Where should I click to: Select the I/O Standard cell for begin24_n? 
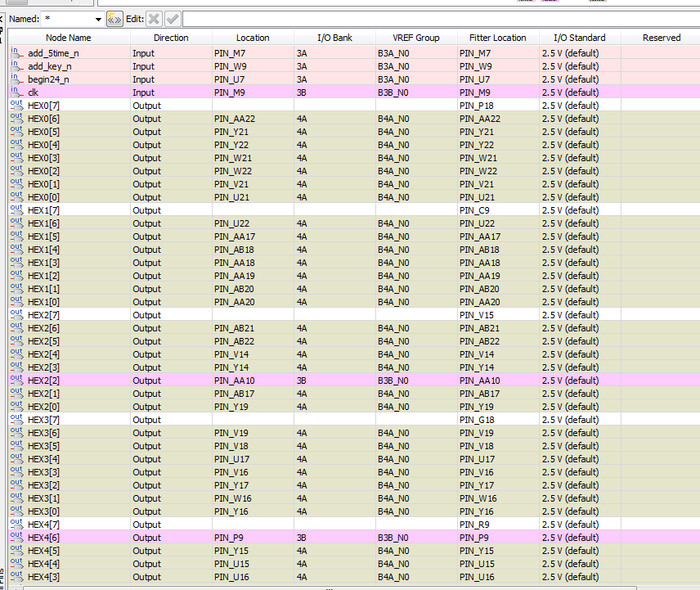(x=580, y=79)
